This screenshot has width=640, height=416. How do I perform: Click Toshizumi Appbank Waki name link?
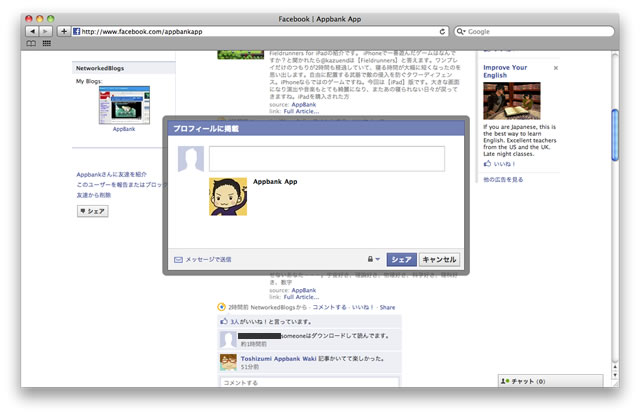click(278, 358)
